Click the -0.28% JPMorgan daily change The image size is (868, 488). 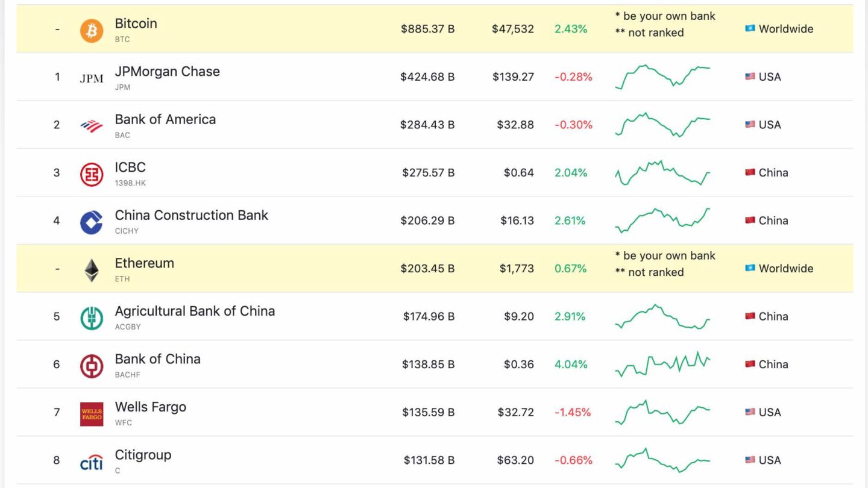573,77
